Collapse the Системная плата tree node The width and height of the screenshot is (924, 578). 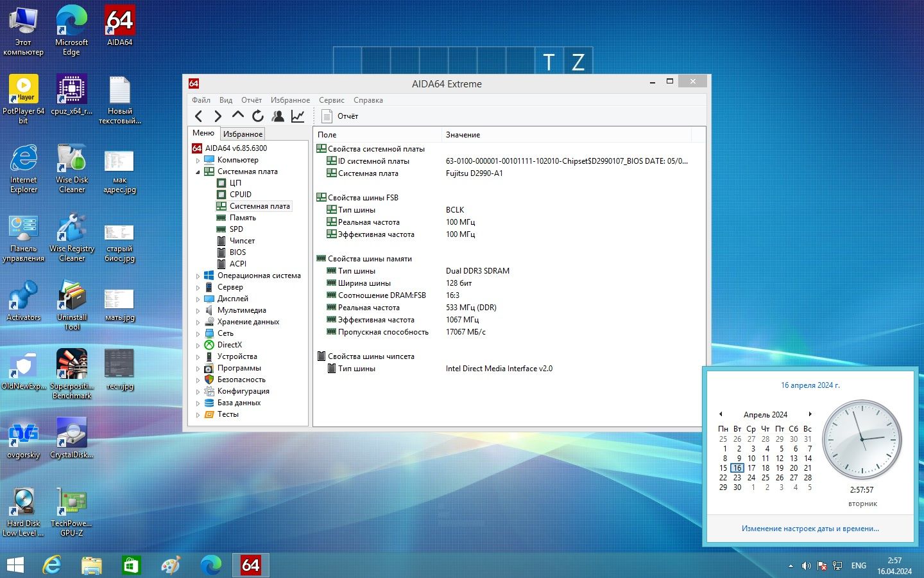click(x=198, y=172)
